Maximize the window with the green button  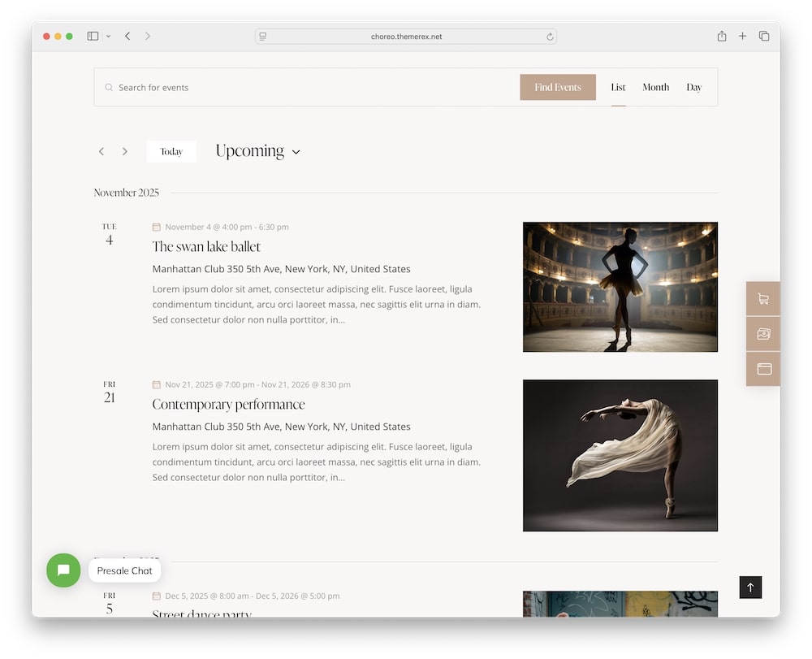pyautogui.click(x=69, y=37)
